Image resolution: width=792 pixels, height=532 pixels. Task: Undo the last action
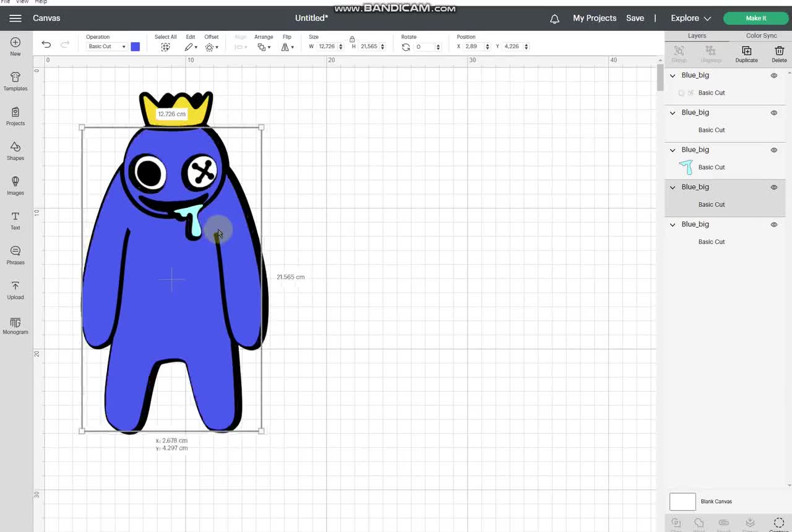(46, 44)
